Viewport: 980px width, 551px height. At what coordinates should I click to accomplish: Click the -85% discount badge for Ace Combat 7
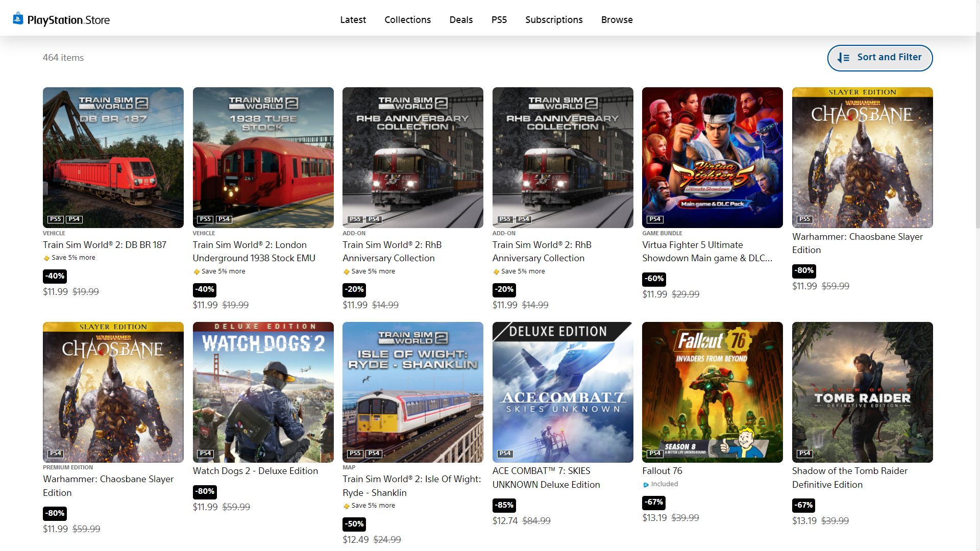504,505
